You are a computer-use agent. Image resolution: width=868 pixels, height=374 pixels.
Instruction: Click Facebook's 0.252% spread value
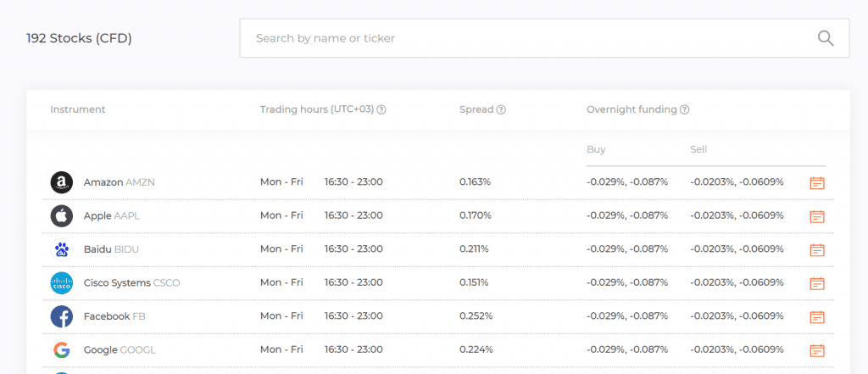476,316
